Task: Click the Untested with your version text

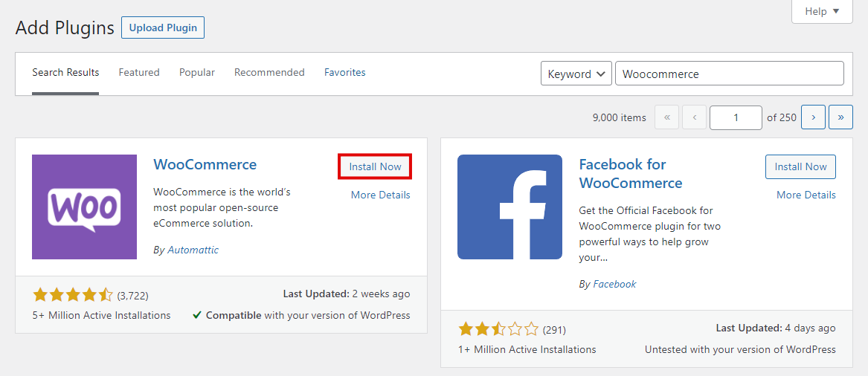Action: pos(740,349)
